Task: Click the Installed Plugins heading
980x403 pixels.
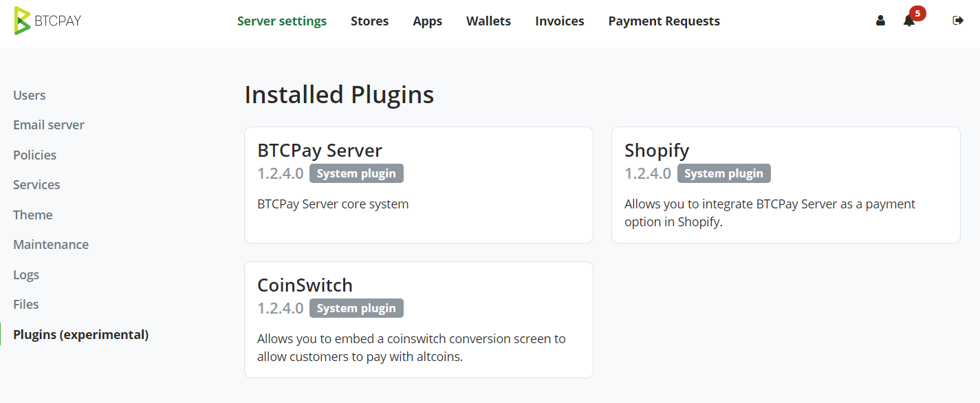Action: (x=339, y=95)
